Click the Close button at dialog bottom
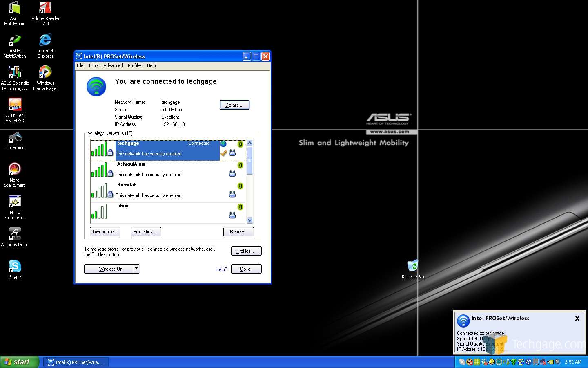 [246, 269]
